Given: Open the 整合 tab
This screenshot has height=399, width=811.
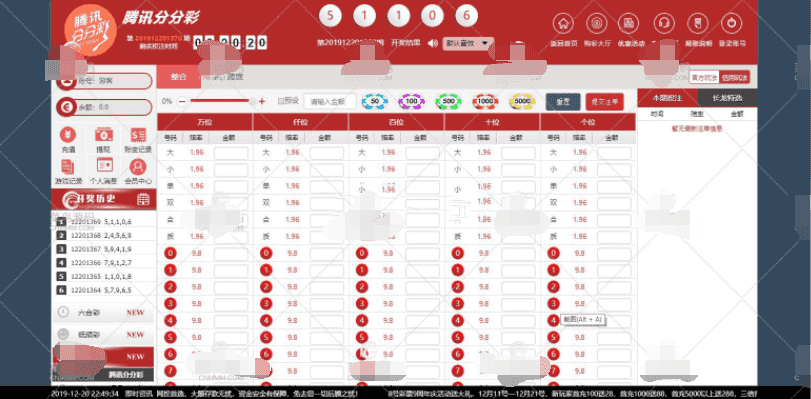Looking at the screenshot, I should point(178,77).
